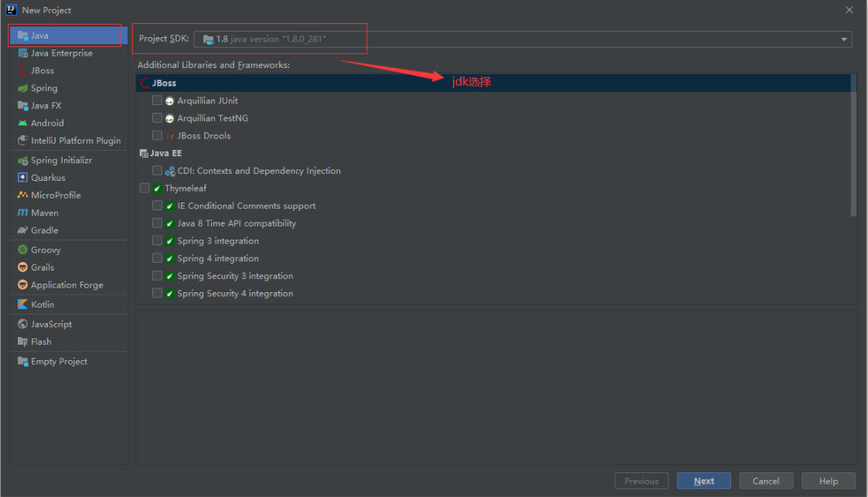
Task: Select the Spring project type
Action: 69,88
